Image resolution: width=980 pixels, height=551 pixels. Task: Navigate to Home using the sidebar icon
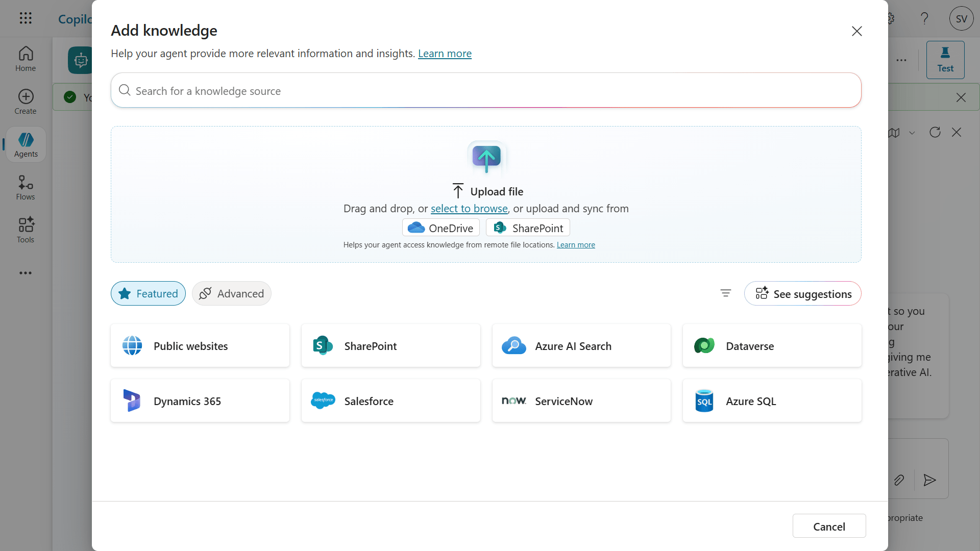[x=26, y=58]
